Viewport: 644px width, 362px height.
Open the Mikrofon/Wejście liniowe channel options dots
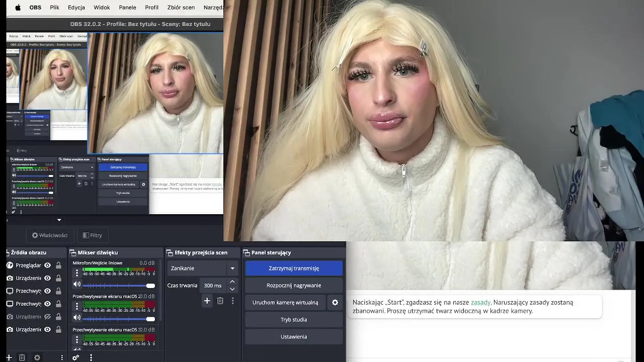pos(77,273)
